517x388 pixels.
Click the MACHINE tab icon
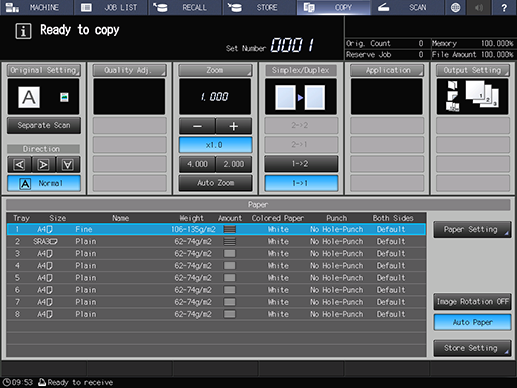[12, 7]
